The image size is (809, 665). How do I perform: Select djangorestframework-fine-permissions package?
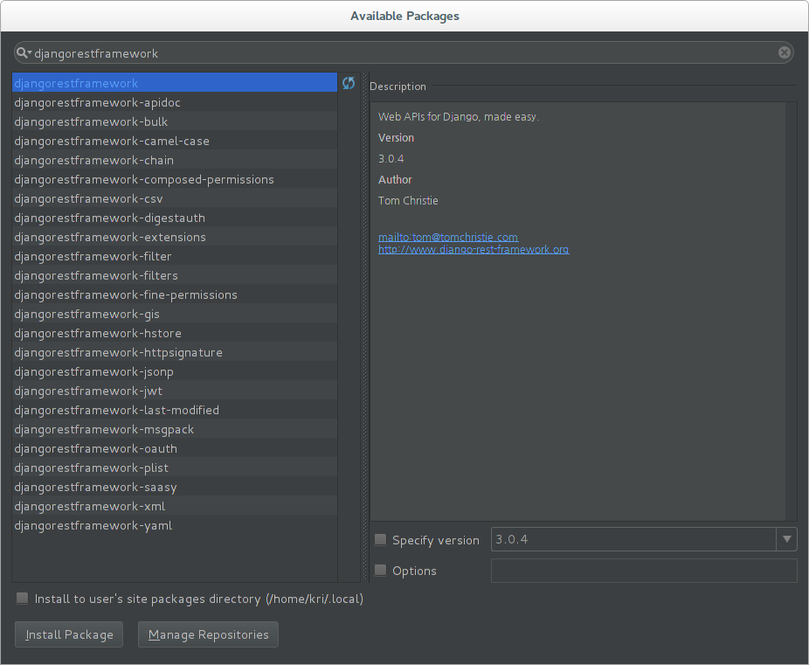point(174,295)
